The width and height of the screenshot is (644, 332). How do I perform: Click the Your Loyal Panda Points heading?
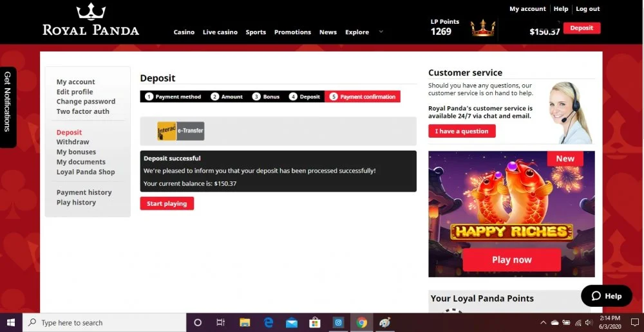click(482, 299)
